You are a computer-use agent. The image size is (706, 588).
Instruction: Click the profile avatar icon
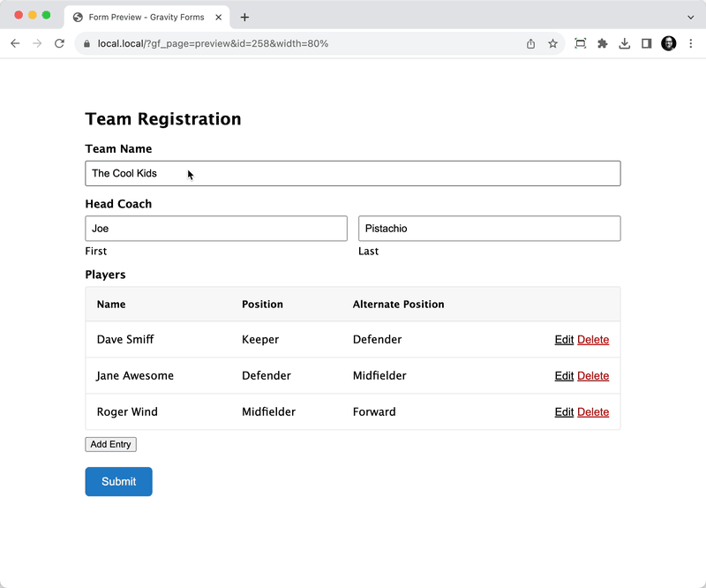(669, 44)
